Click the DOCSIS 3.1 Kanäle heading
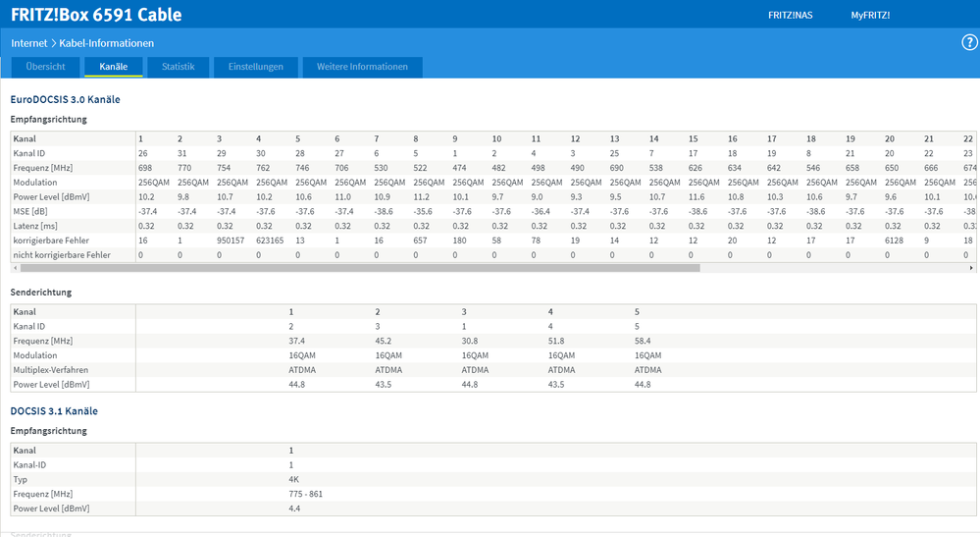This screenshot has height=537, width=980. (x=54, y=410)
